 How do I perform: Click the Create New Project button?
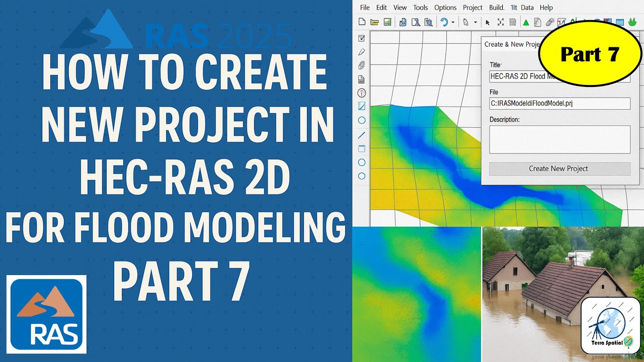point(559,168)
